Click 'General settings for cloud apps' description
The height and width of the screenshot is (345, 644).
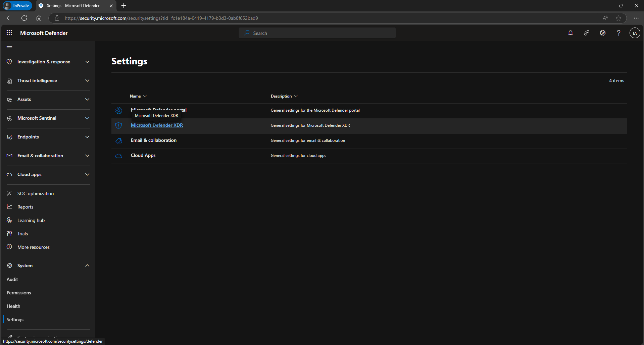298,156
